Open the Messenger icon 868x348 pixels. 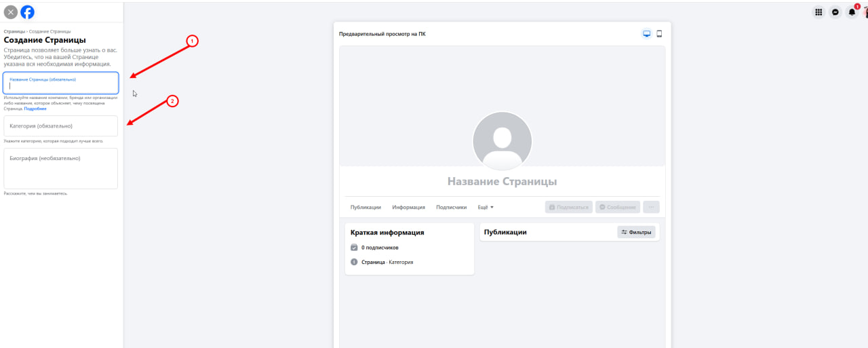tap(835, 12)
